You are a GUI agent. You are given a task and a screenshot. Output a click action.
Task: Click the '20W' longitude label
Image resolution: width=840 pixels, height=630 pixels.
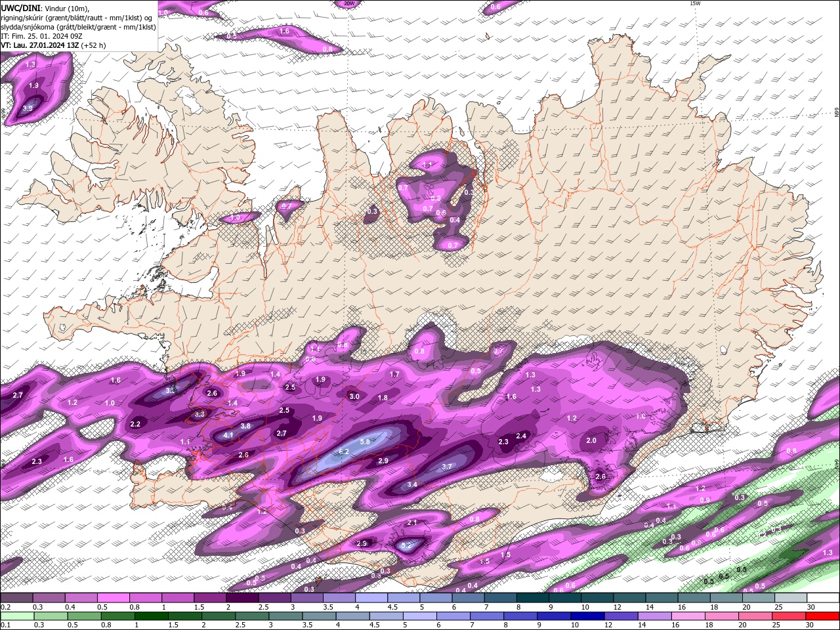pyautogui.click(x=348, y=3)
